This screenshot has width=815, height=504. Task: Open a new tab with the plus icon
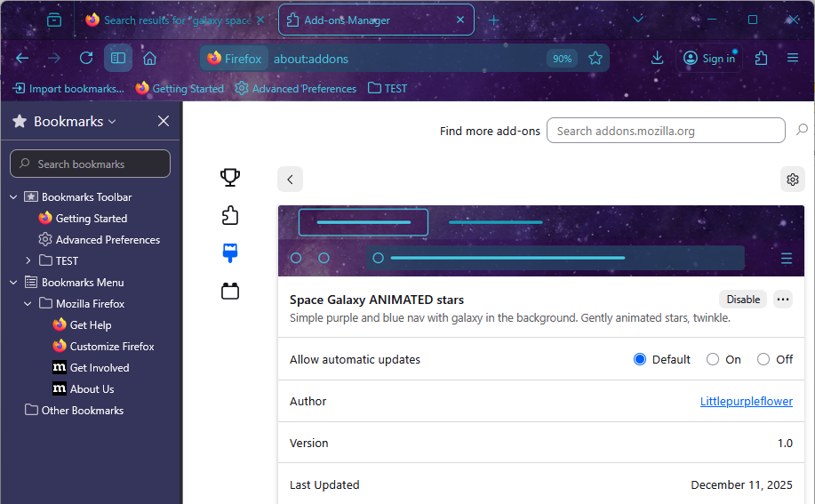(494, 20)
